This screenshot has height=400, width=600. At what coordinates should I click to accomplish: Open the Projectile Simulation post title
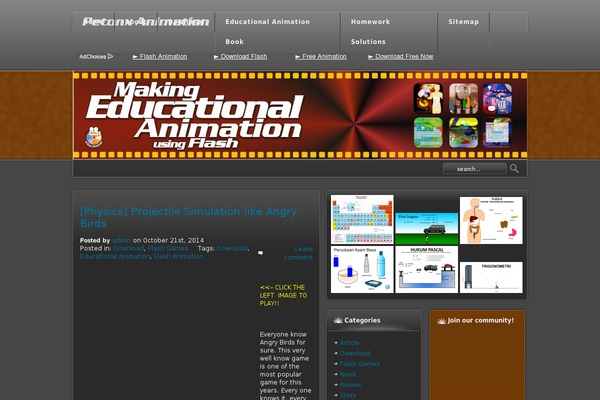[x=188, y=217]
